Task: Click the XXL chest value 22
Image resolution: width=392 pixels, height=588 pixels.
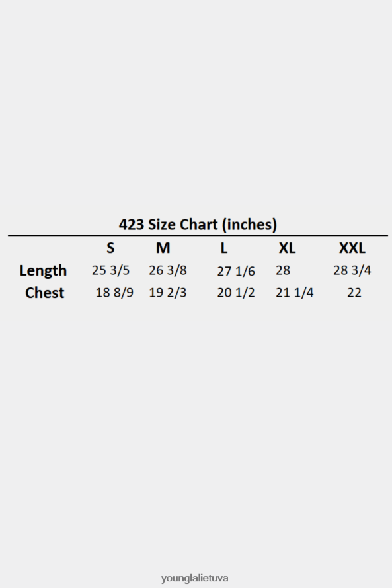Action: tap(354, 293)
